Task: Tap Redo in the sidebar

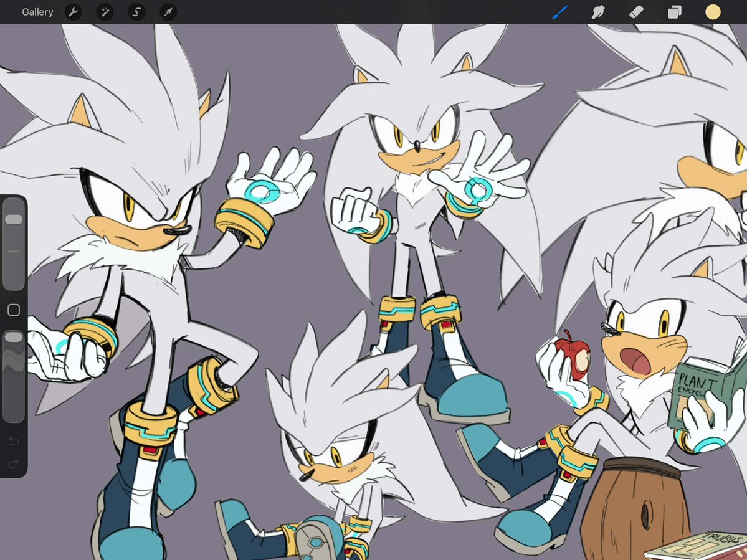Action: pos(13,464)
